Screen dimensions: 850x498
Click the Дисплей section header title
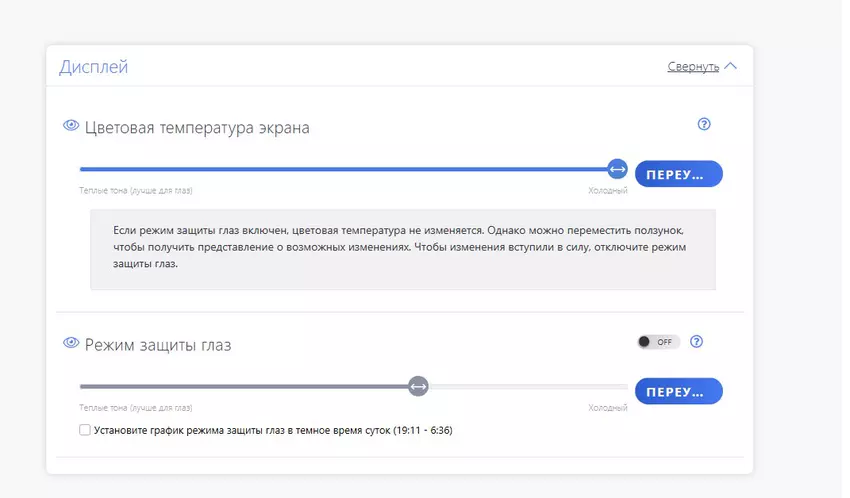coord(93,67)
